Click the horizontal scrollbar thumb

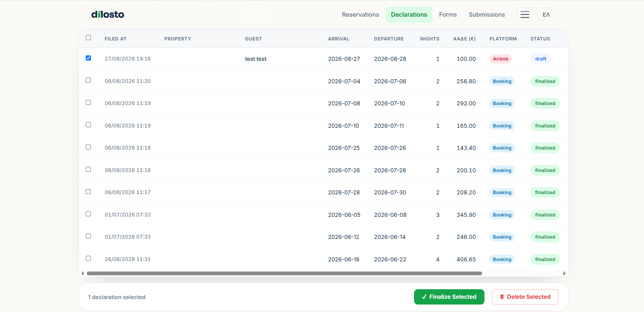coord(284,273)
